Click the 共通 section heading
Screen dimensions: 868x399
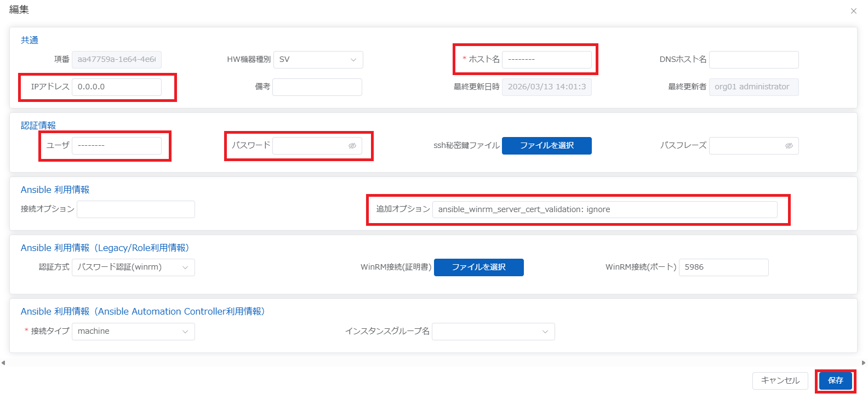[x=30, y=40]
